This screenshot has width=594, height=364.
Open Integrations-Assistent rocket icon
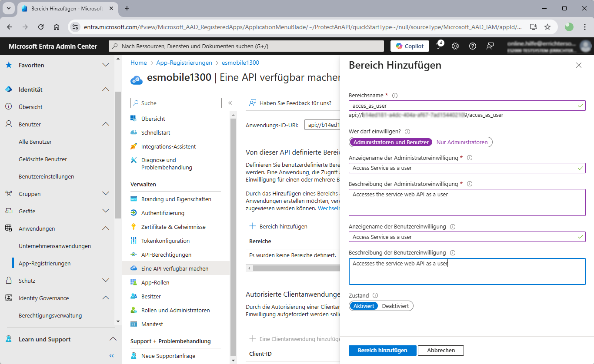tap(133, 146)
